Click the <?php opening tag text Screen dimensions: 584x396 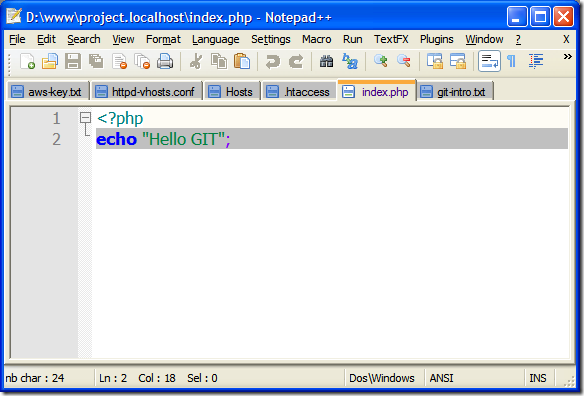pos(120,119)
